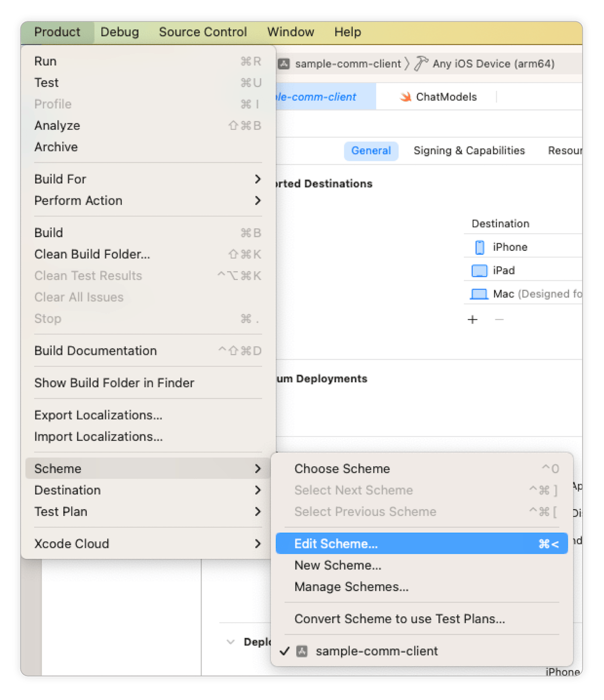Screen dimensions: 604x700
Task: Open the Source Control menu
Action: click(203, 32)
